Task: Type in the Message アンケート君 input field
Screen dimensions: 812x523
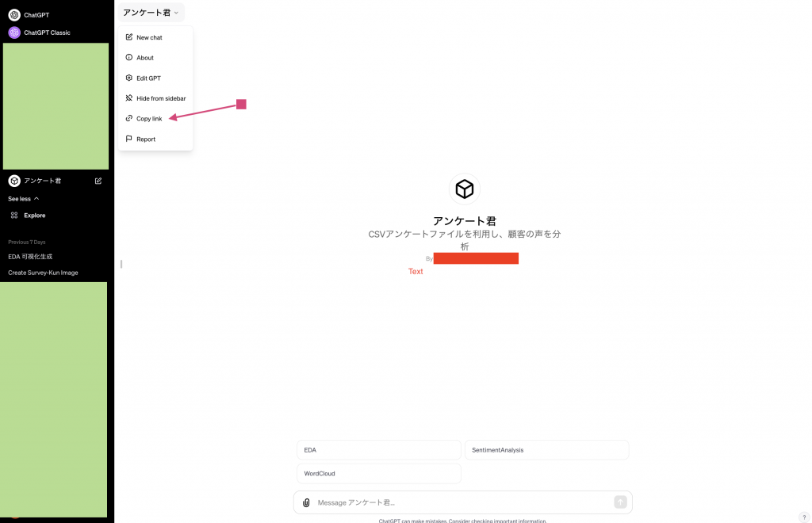Action: tap(460, 502)
